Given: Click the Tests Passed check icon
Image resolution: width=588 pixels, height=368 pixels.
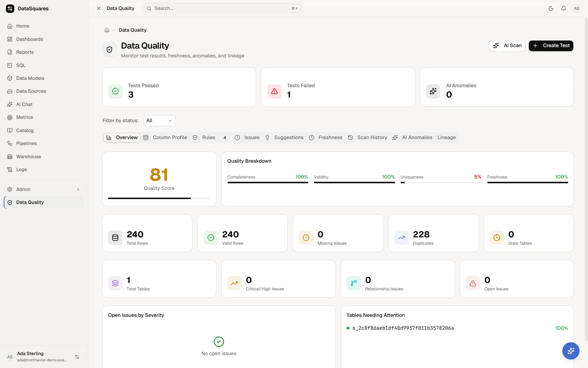Looking at the screenshot, I should coord(115,91).
